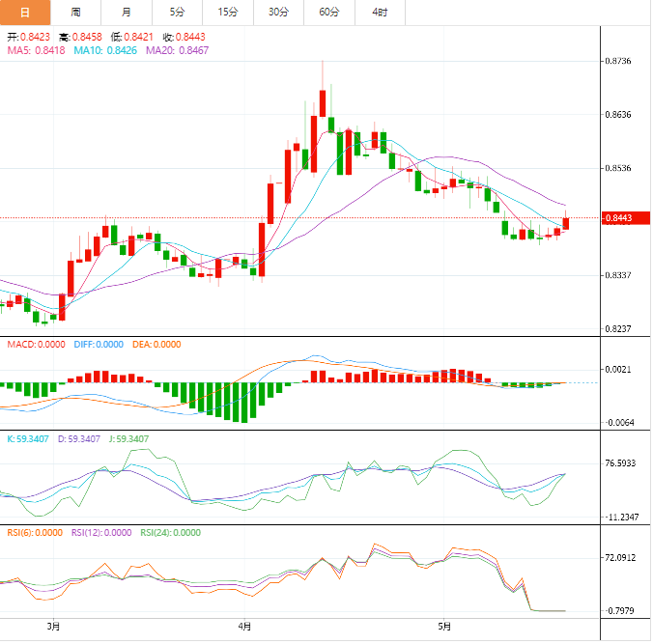Click the 高:0.8458 high price value
Screen dimensions: 653x644
[81, 37]
